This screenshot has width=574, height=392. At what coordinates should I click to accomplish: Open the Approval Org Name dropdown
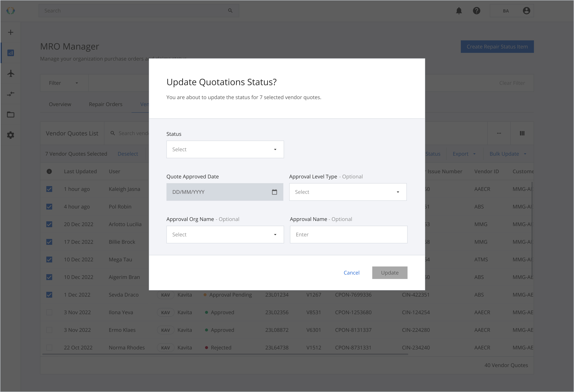pos(225,235)
